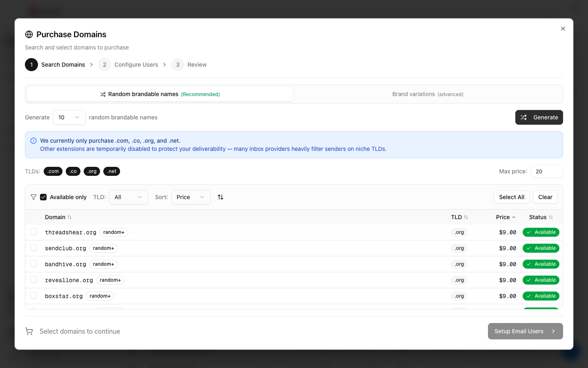The image size is (588, 368).
Task: Click Setup Email Users button
Action: coord(526,331)
